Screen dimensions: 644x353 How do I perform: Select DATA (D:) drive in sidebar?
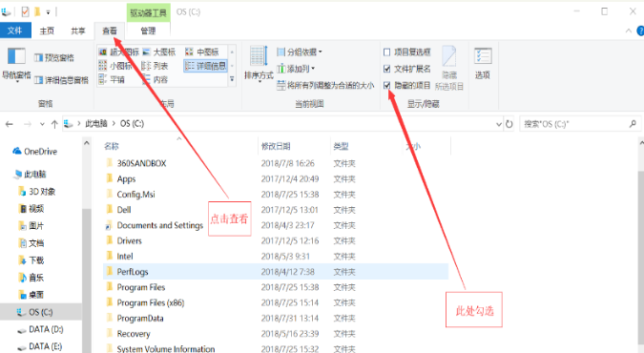40,329
